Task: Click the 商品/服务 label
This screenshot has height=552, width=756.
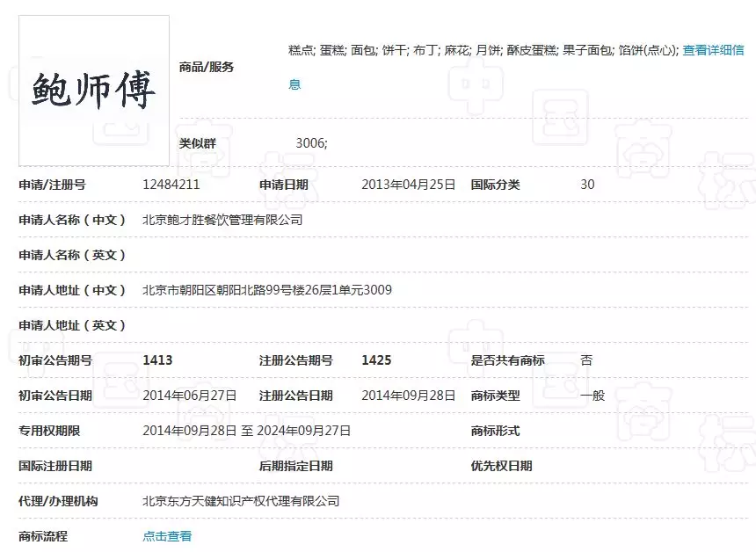Action: tap(207, 67)
